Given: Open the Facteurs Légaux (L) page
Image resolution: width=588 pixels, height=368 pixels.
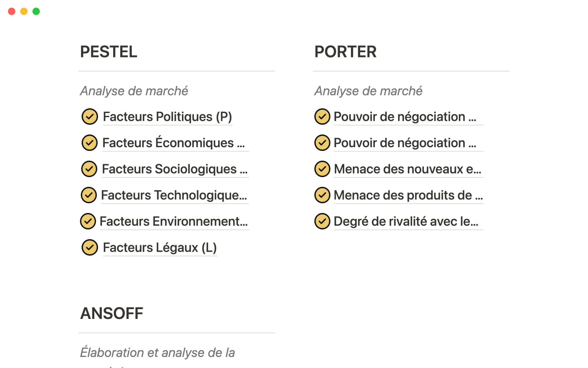Looking at the screenshot, I should pyautogui.click(x=160, y=248).
